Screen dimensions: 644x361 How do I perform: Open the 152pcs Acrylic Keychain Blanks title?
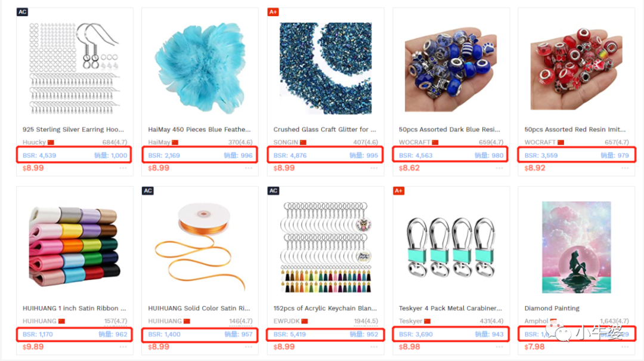point(325,308)
